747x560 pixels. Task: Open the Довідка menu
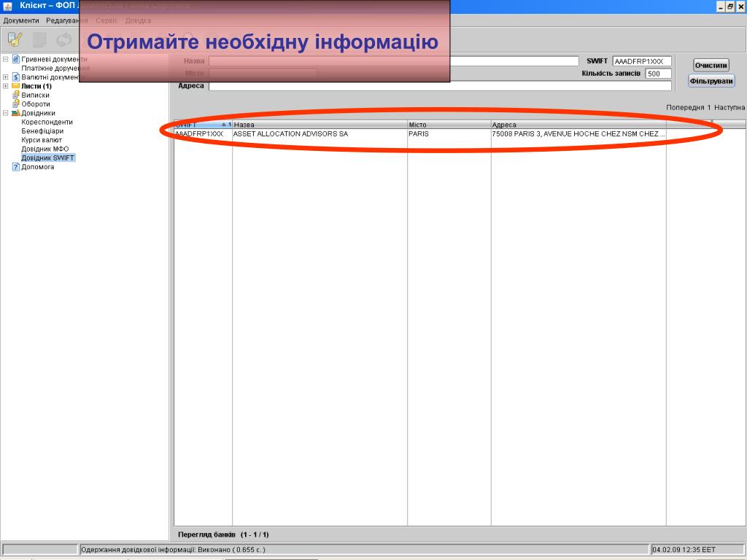tap(138, 20)
